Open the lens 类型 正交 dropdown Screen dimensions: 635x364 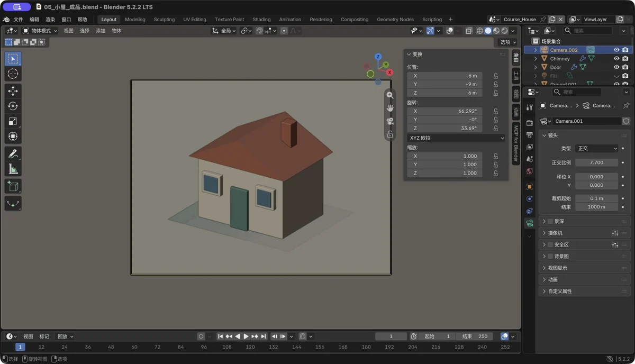pyautogui.click(x=596, y=149)
